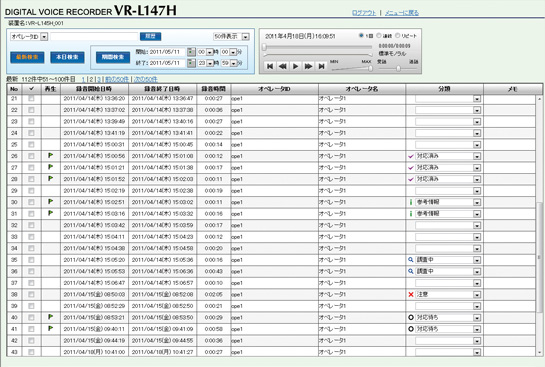
Task: Tick the checkbox for row 38
Action: tap(31, 294)
